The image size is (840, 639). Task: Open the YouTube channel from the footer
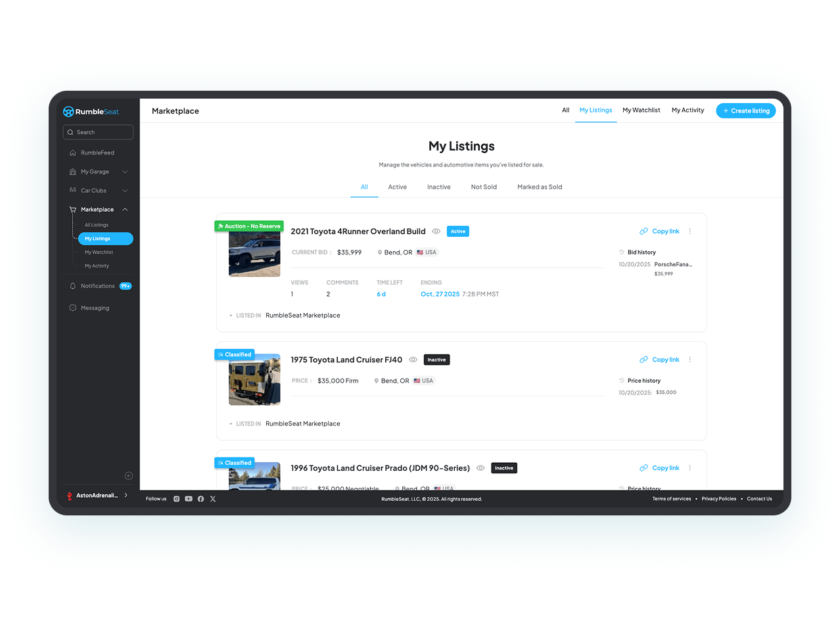coord(188,498)
